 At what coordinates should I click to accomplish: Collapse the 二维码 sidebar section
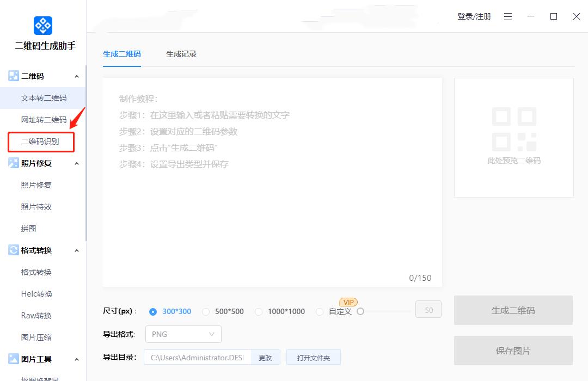[x=77, y=77]
